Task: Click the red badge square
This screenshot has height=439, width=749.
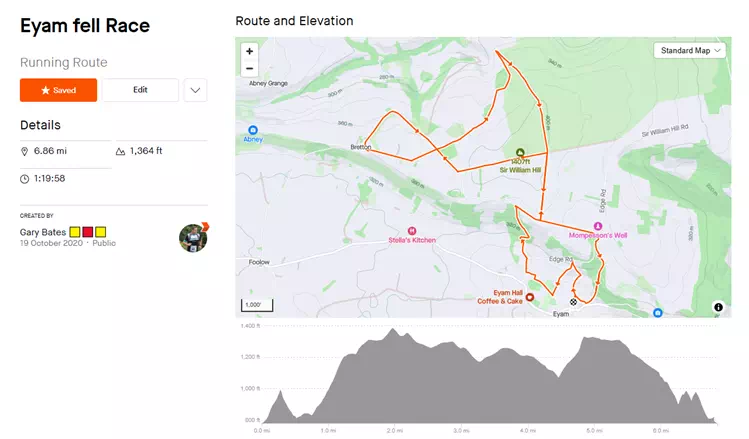Action: (x=87, y=232)
